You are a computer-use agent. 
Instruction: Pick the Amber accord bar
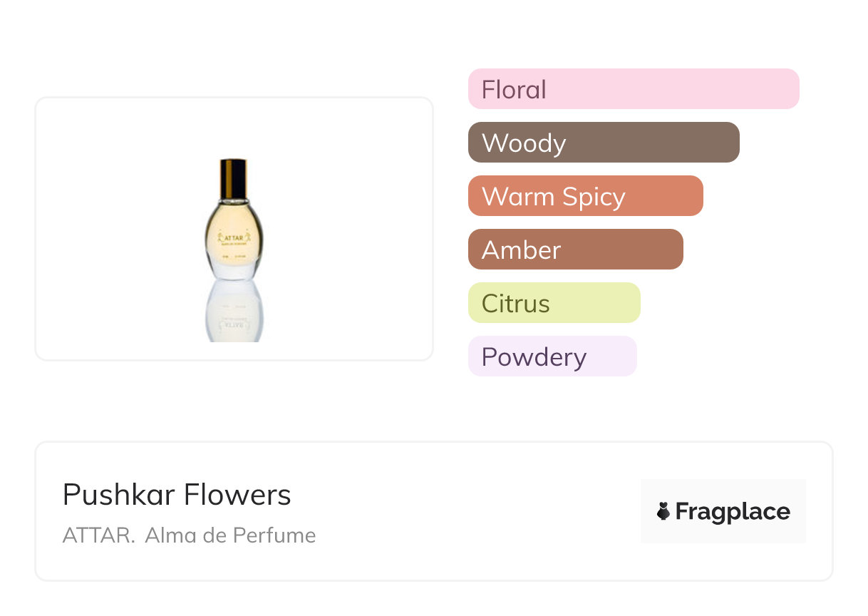tap(575, 250)
